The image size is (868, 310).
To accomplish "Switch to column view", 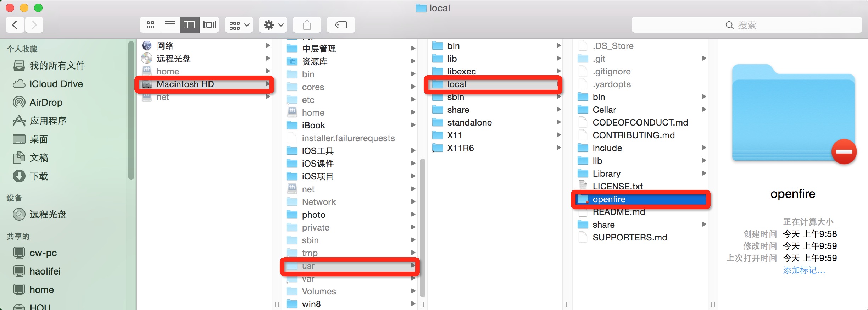I will click(x=189, y=25).
